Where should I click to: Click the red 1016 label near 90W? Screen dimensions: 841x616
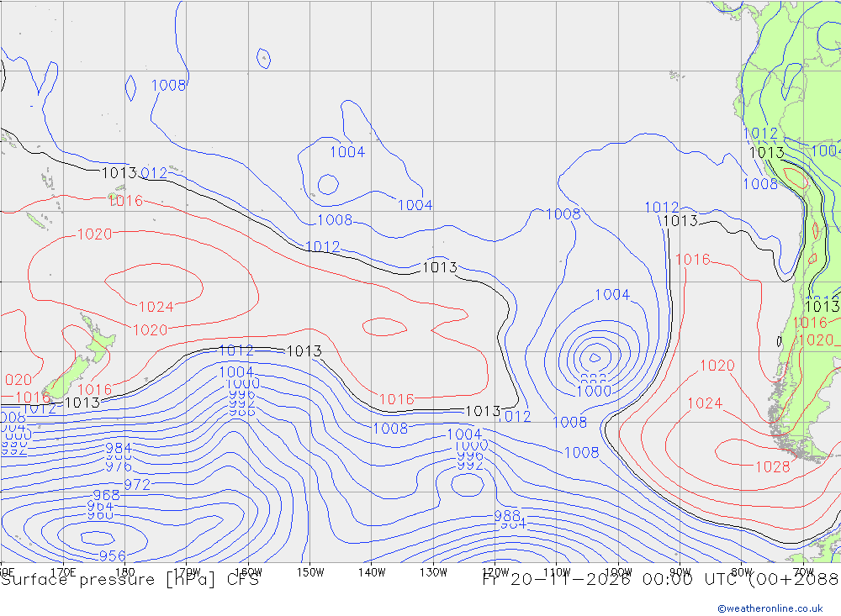(692, 260)
